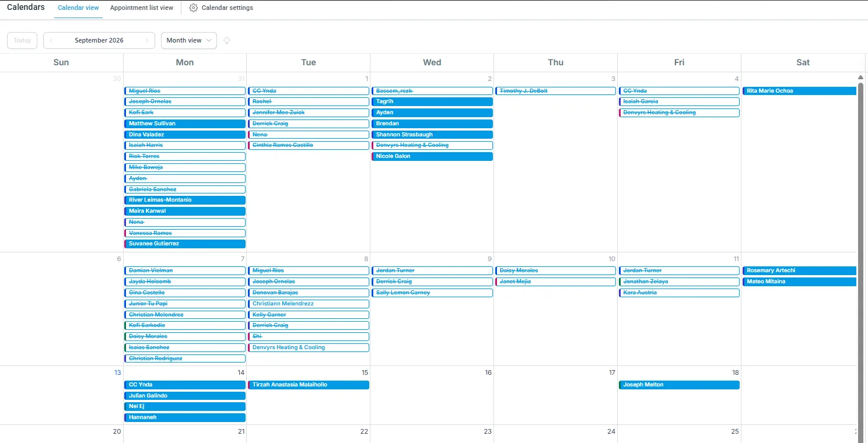
Task: Click the Gabriela Sanchez appointment
Action: (185, 189)
